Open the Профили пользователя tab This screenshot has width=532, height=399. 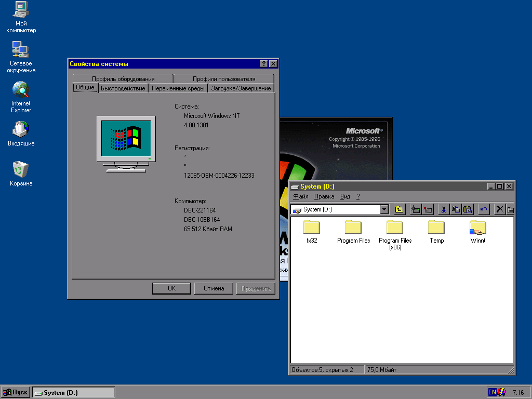(x=224, y=79)
